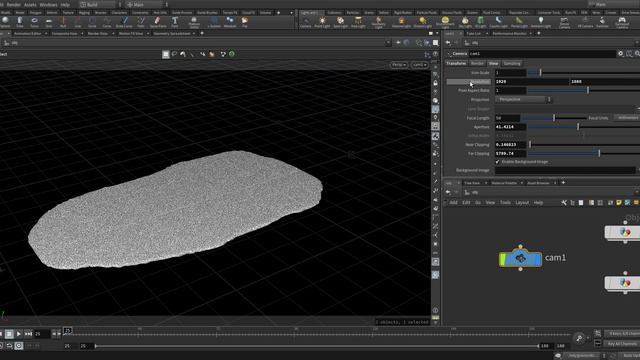Screen dimensions: 640x360
Task: Open the Focal Units Millimeters dropdown
Action: click(x=627, y=118)
